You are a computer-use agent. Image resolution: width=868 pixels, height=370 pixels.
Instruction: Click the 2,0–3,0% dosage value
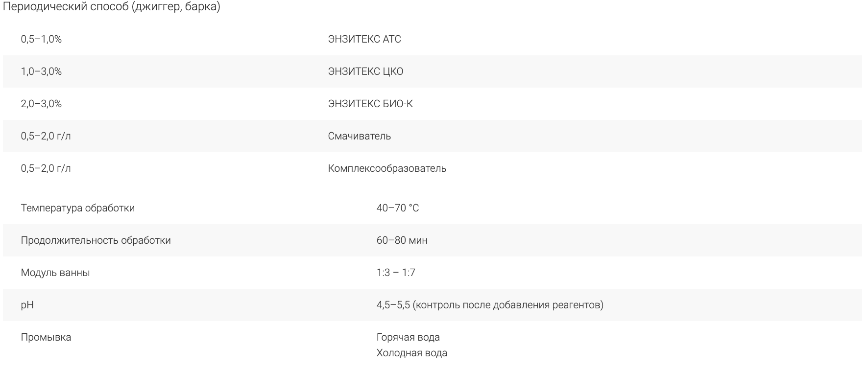[41, 104]
